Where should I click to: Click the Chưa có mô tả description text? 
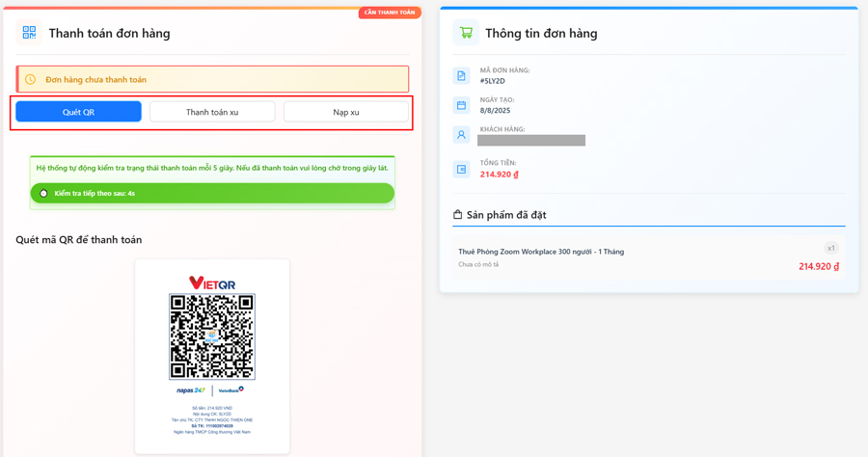point(478,264)
